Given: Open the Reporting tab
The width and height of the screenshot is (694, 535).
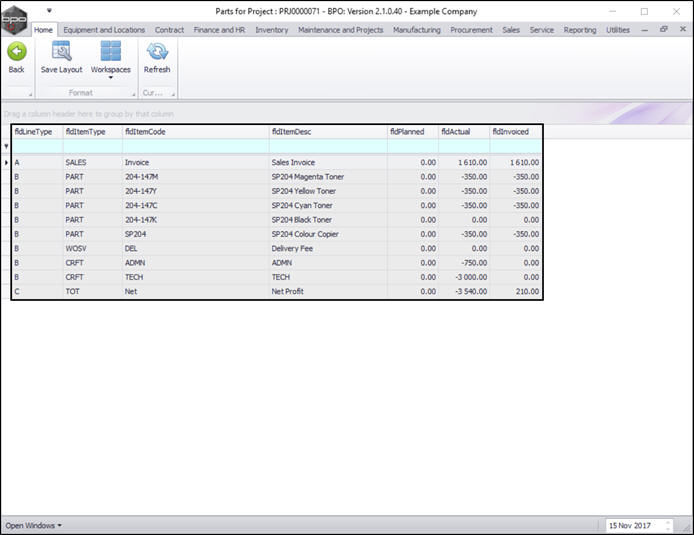Looking at the screenshot, I should [x=580, y=30].
